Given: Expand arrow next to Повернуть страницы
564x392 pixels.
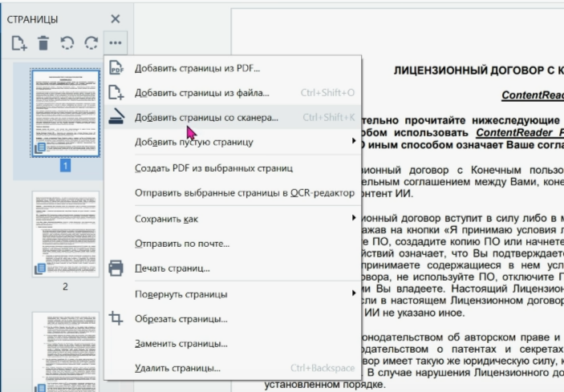Looking at the screenshot, I should pyautogui.click(x=354, y=293).
